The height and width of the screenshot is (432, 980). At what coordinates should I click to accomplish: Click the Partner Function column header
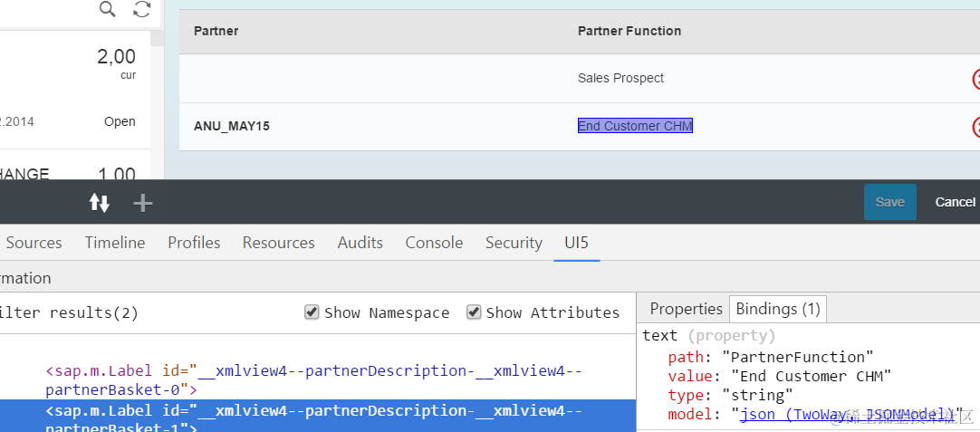[x=629, y=31]
